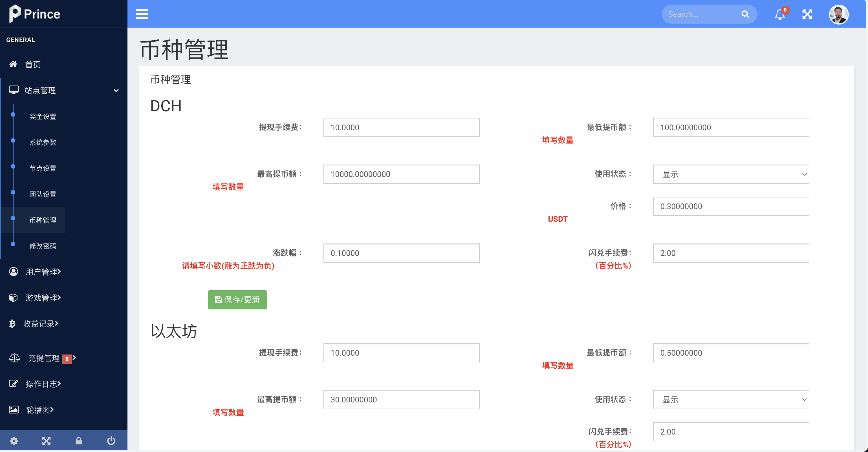Screen dimensions: 868x452
Task: Click inside the 提现手续费 input field
Action: 401,127
